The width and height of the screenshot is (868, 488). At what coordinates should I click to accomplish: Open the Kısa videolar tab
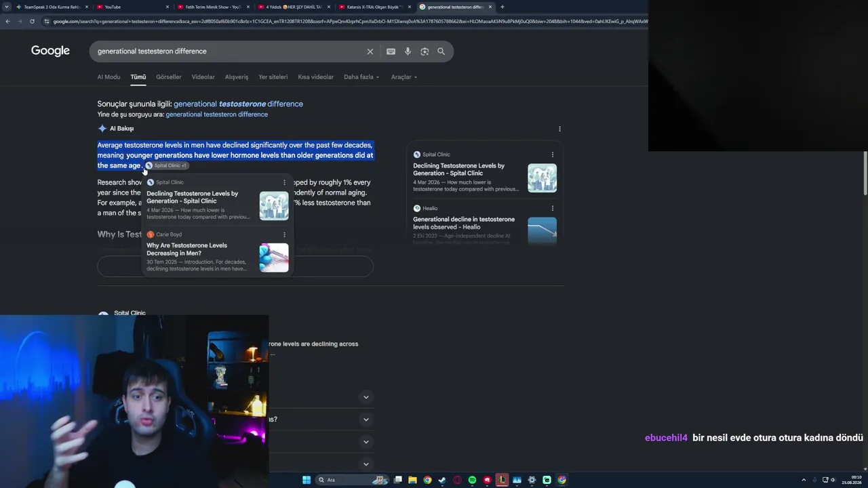(x=316, y=77)
